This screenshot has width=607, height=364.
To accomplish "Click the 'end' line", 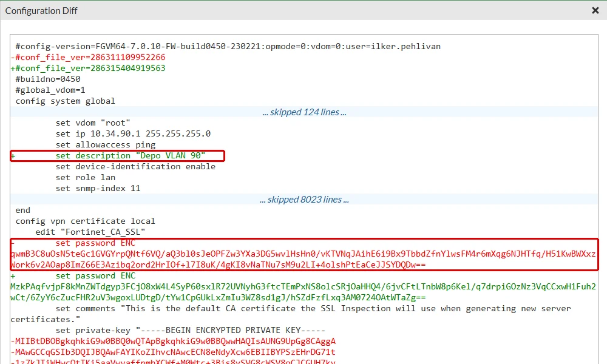I will 22,211.
